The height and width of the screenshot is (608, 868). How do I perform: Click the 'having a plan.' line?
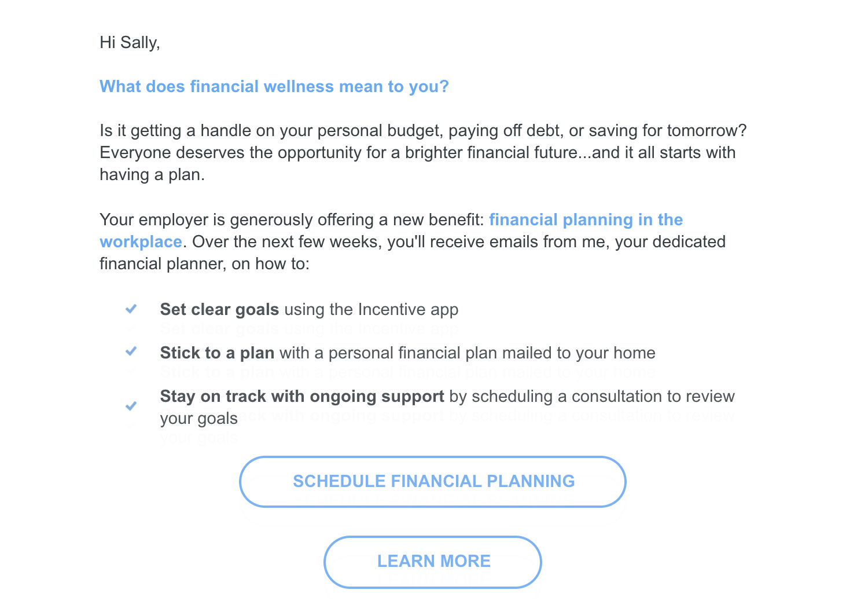click(152, 174)
